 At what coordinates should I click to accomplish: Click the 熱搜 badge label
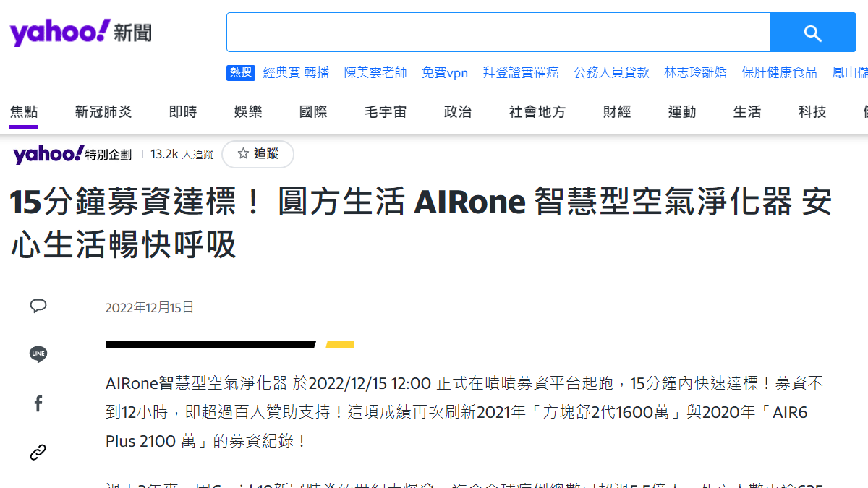point(241,72)
